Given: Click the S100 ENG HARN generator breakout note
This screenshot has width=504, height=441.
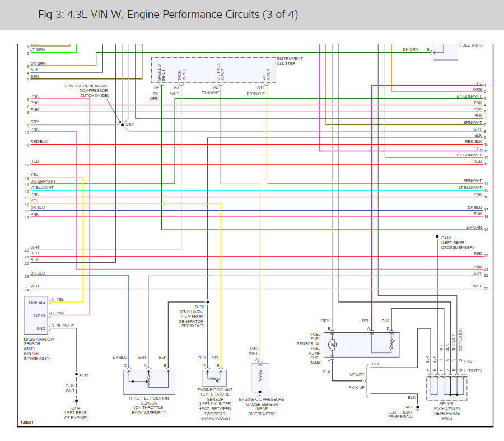Looking at the screenshot, I should click(192, 316).
